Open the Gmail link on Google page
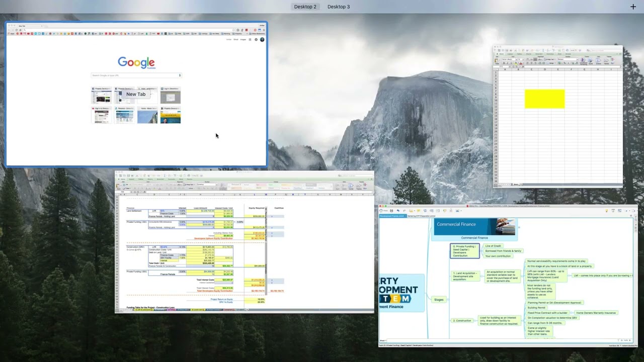This screenshot has height=362, width=644. 235,40
